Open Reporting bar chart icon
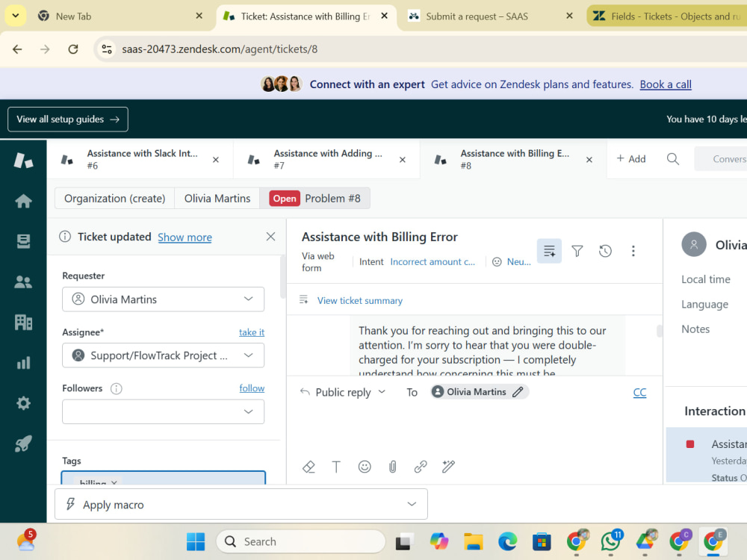The width and height of the screenshot is (747, 560). [23, 363]
